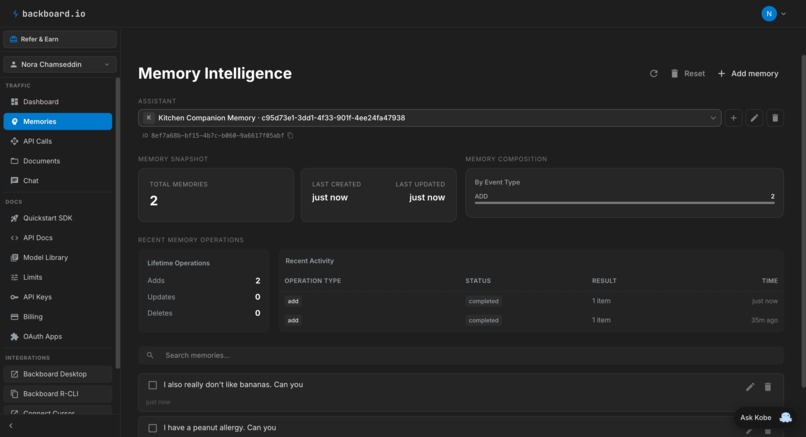Click the Last Updated "just now" value
Screen dimensions: 806x437
pyautogui.click(x=427, y=197)
